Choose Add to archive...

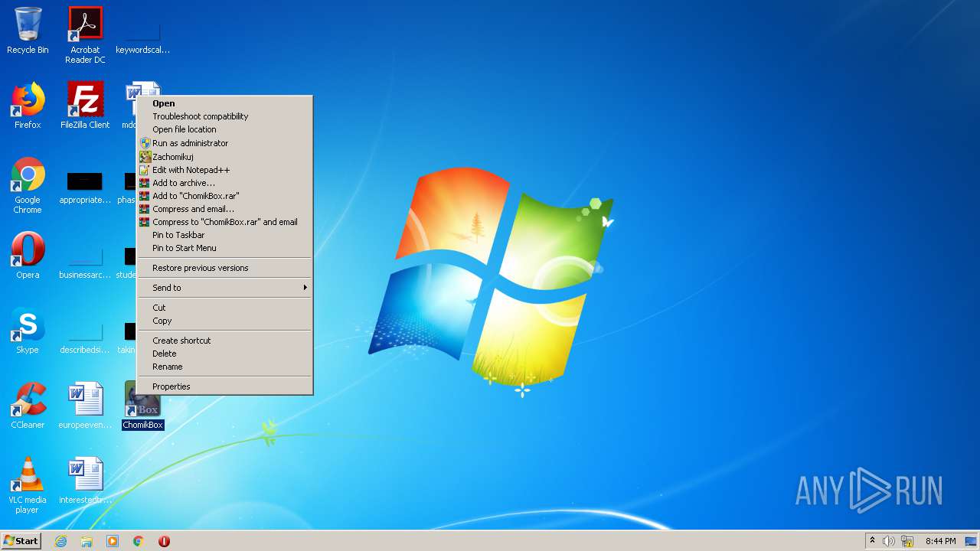click(224, 183)
